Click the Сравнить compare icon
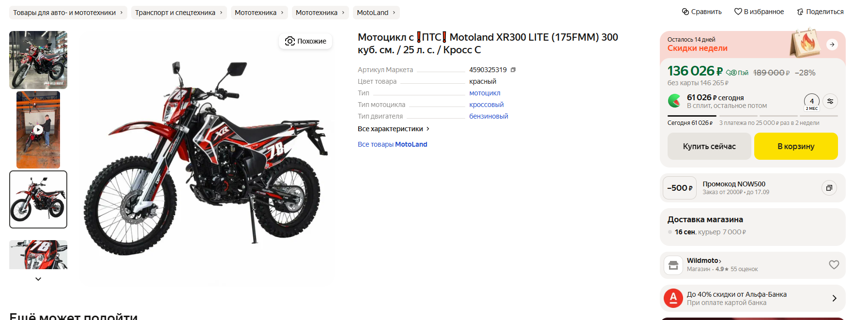868x320 pixels. [x=685, y=12]
